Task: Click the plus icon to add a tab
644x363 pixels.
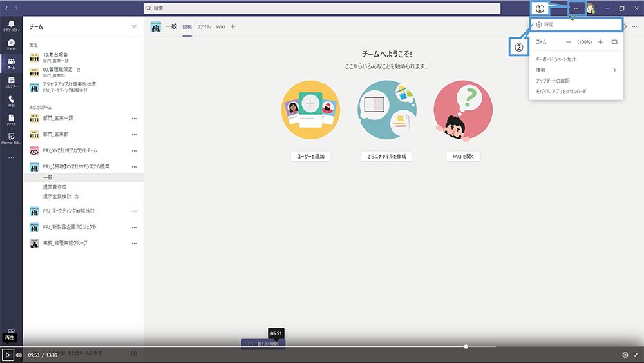Action: 233,26
